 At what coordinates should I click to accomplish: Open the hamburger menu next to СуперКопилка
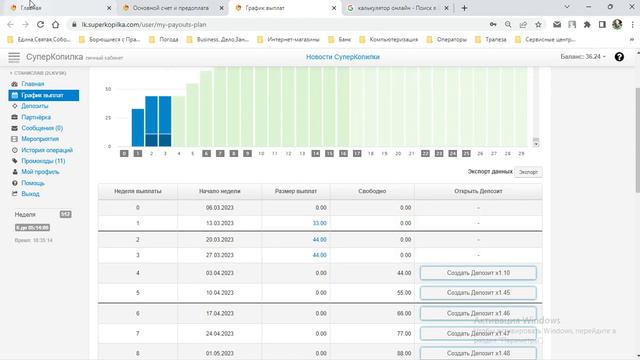click(x=14, y=57)
